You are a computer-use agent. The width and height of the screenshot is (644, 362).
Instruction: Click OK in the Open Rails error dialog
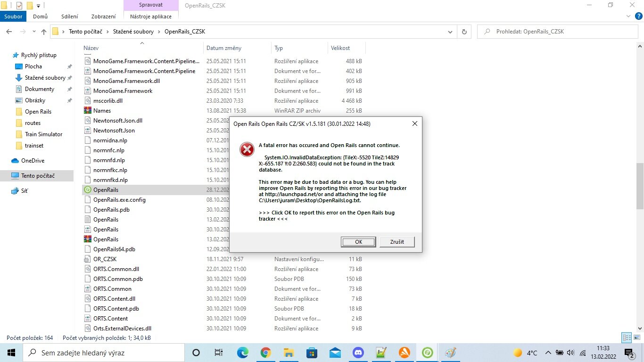[358, 242]
